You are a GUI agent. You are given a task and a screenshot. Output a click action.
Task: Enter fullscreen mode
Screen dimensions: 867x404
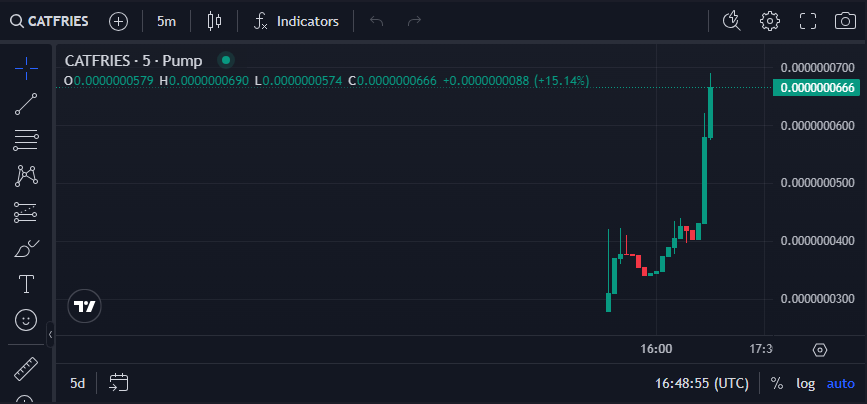[x=808, y=22]
